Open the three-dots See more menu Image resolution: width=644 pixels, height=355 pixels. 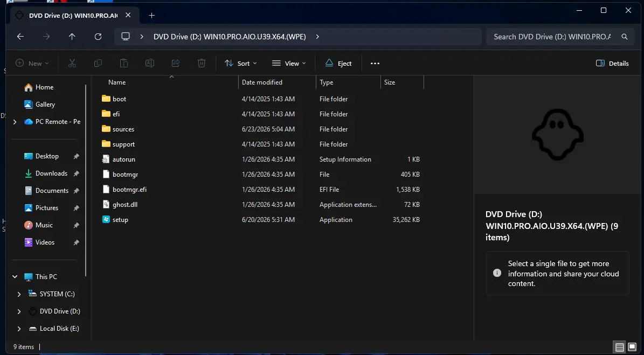(x=375, y=63)
